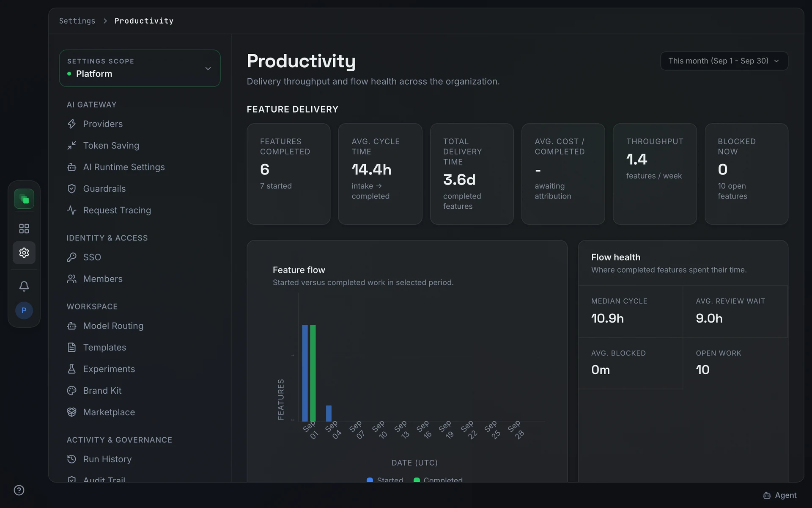
Task: Click the small blue bar at Sep 04
Action: pos(329,413)
